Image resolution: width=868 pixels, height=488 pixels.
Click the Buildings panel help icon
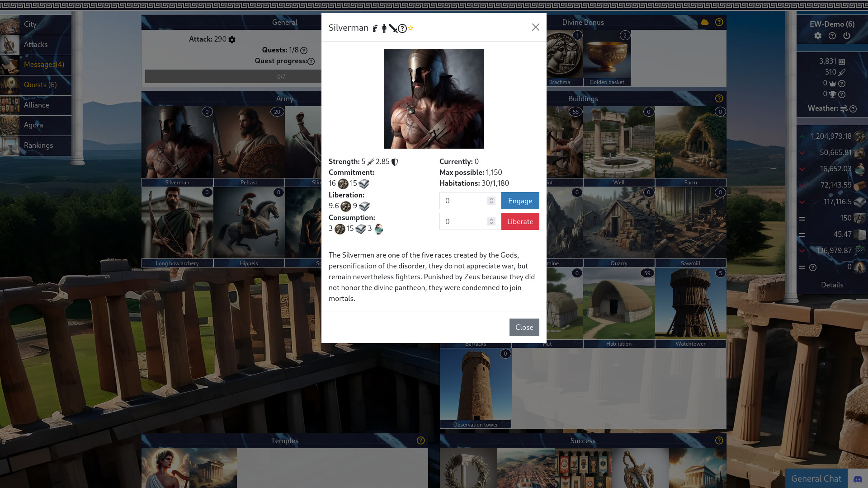(x=719, y=99)
